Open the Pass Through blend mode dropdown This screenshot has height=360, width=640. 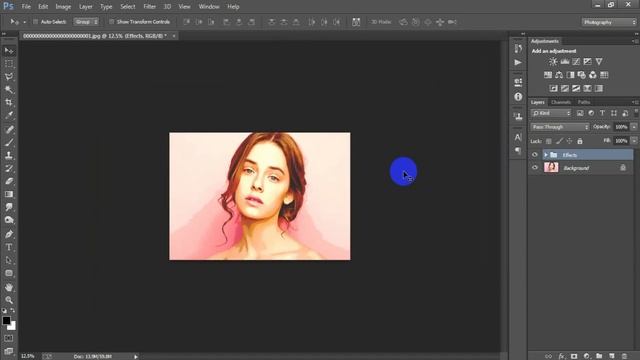click(560, 127)
